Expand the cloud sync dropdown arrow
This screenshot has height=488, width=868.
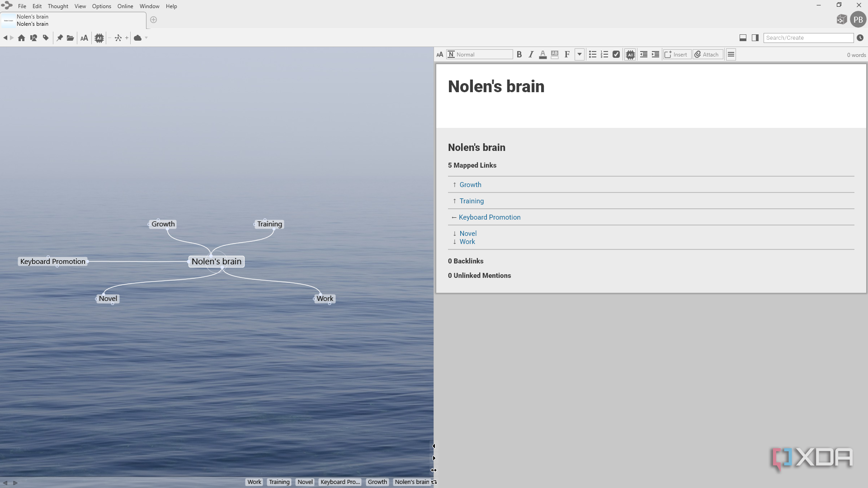(x=146, y=38)
